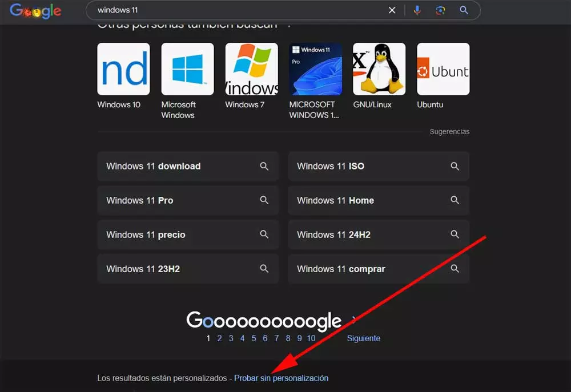Go to results page 8
The height and width of the screenshot is (392, 571).
288,338
